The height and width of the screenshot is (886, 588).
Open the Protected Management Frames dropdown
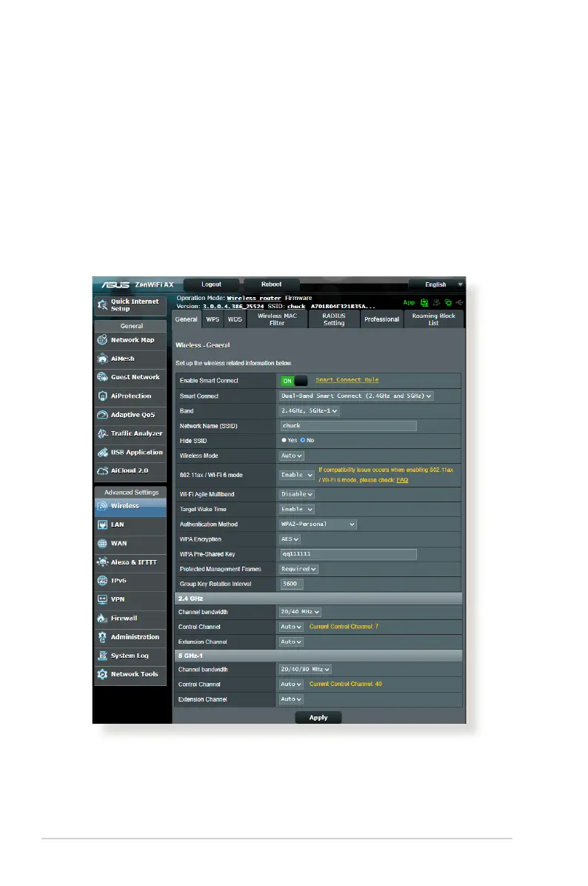tap(298, 570)
